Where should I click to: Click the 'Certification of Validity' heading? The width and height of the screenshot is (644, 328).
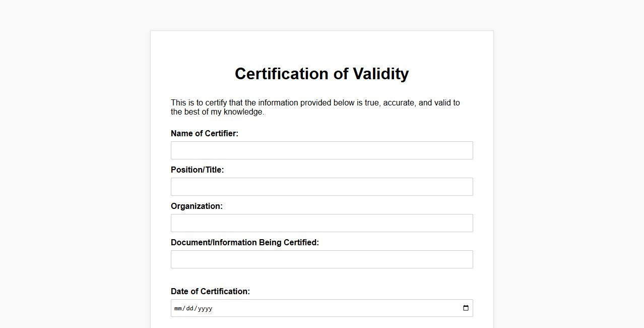point(321,74)
